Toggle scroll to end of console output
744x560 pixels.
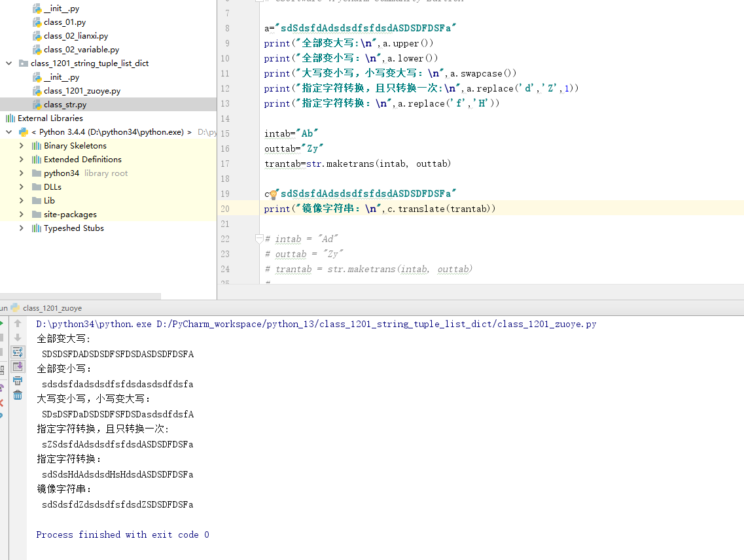18,366
